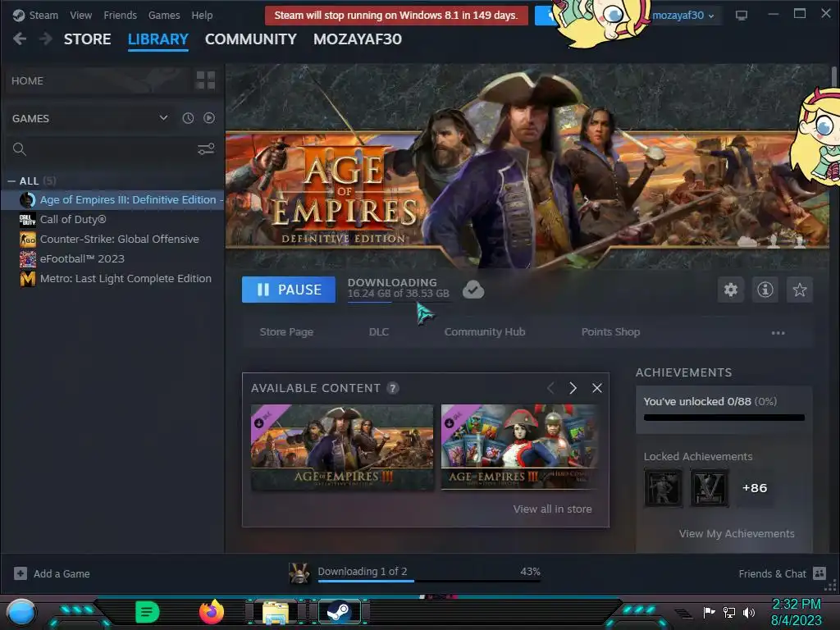Click View all in store

pos(552,509)
